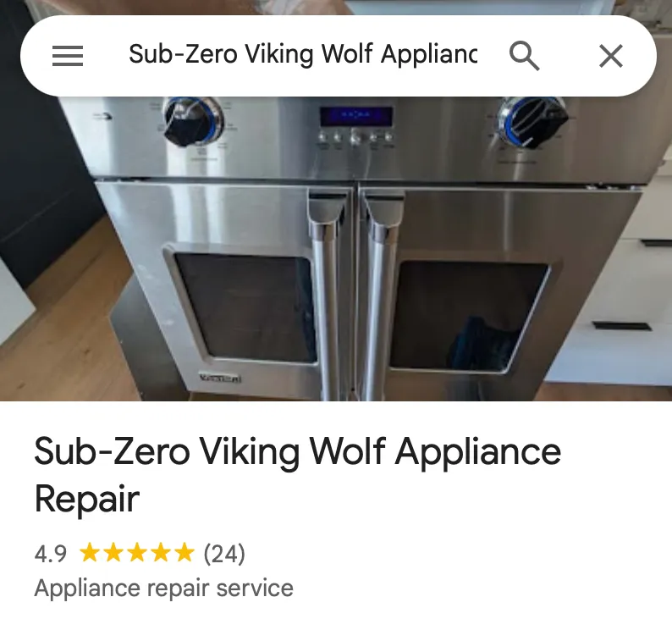Select the 'Sub-Zero Viking Wolf Appliance Repair' title
672x630 pixels.
tap(297, 474)
